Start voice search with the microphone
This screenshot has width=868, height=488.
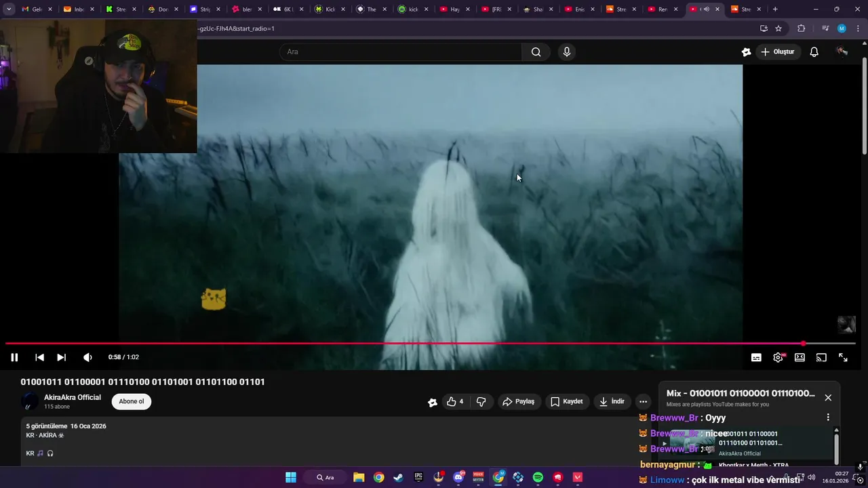tap(567, 52)
